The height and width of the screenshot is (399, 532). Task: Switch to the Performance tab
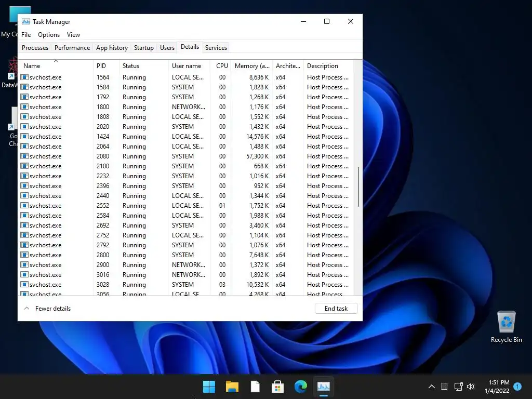coord(72,47)
